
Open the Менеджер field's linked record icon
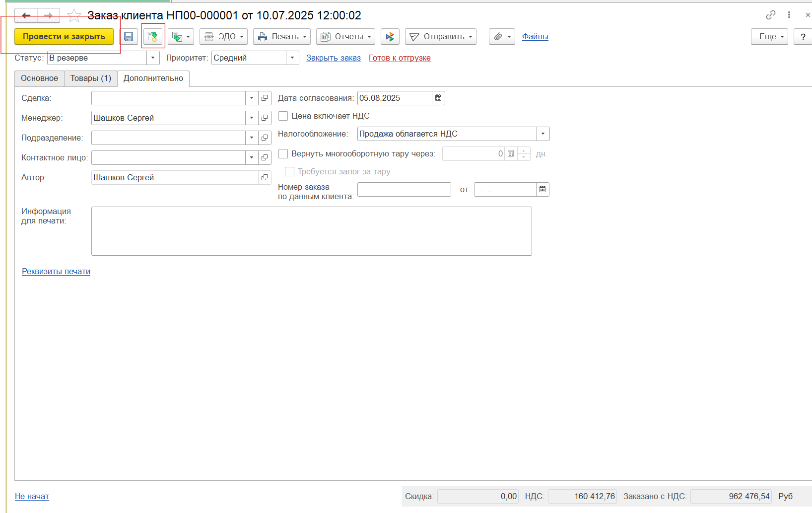(265, 118)
